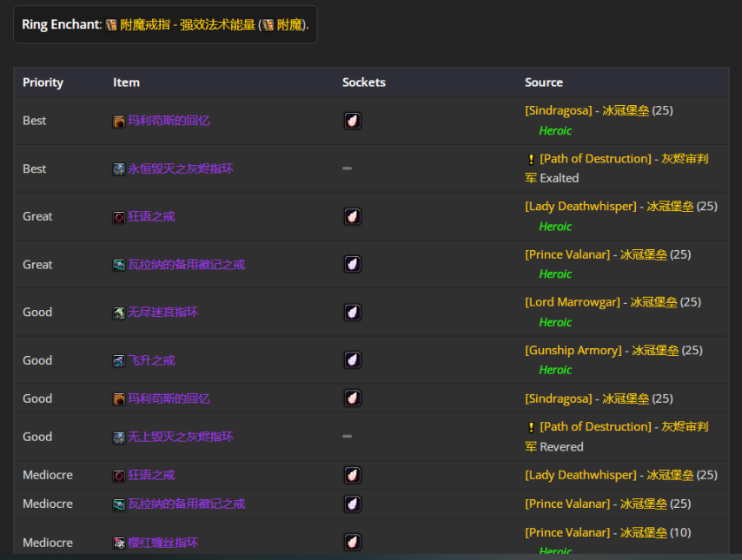Click the 飞升之戒 ring icon
Screen dimensions: 742x560
click(x=119, y=359)
